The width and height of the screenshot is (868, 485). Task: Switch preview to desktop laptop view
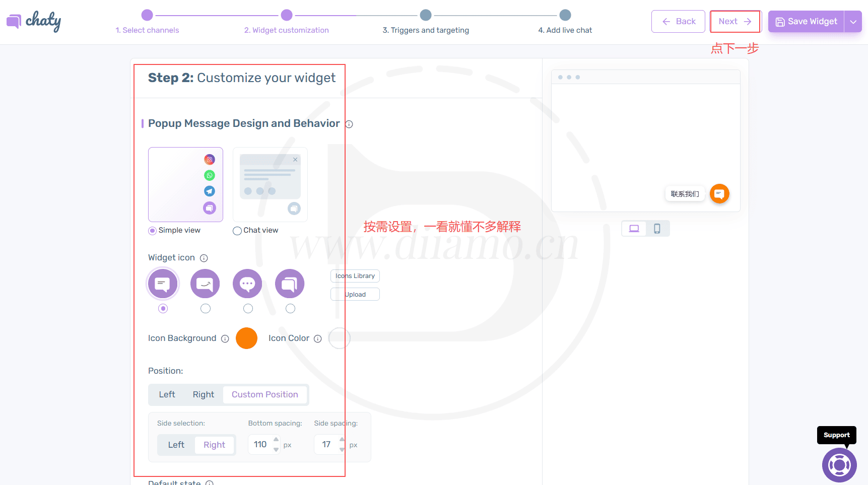point(634,229)
